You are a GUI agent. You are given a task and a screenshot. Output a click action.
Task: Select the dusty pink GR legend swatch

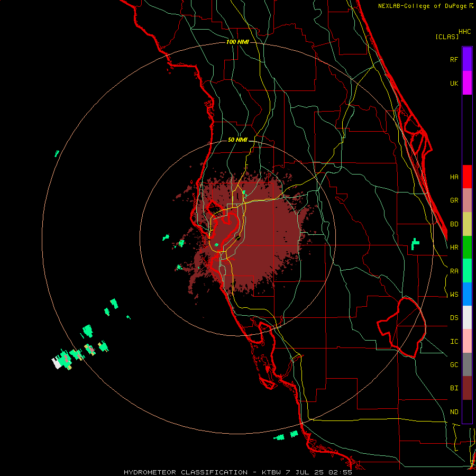pyautogui.click(x=467, y=200)
